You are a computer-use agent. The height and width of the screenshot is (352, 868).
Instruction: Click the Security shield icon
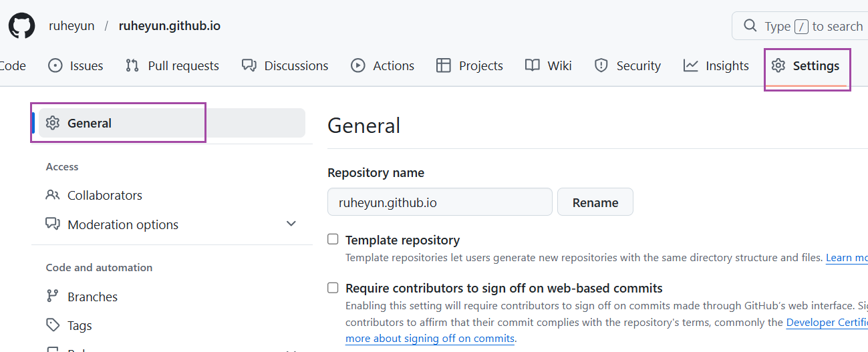point(601,65)
